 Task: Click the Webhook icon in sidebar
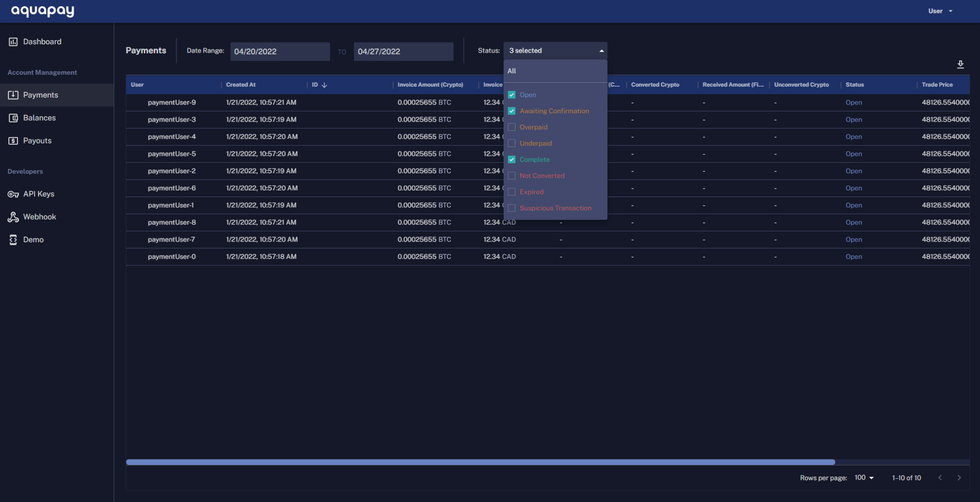pos(13,217)
